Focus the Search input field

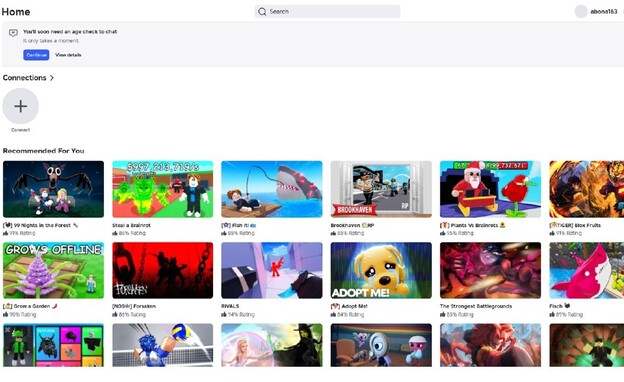click(x=327, y=12)
